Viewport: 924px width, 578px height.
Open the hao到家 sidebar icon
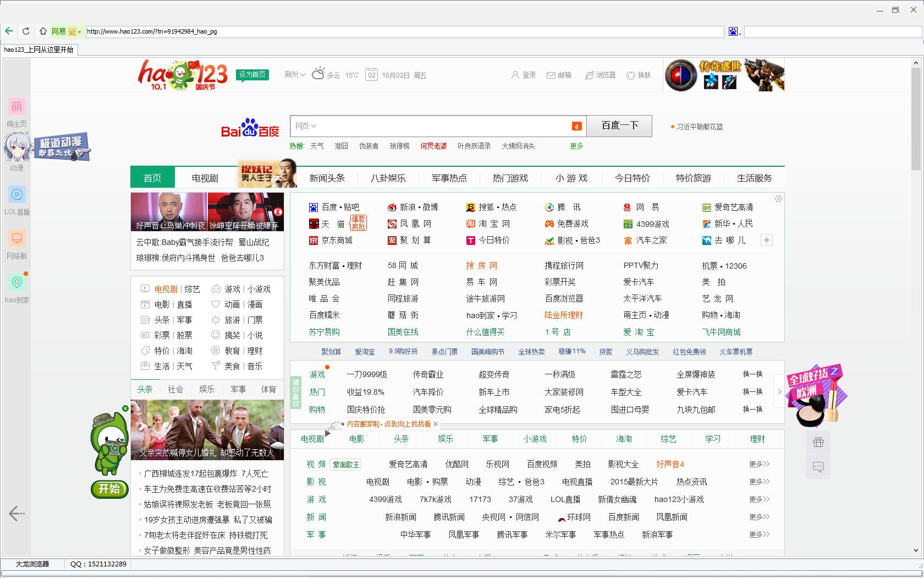pyautogui.click(x=17, y=282)
